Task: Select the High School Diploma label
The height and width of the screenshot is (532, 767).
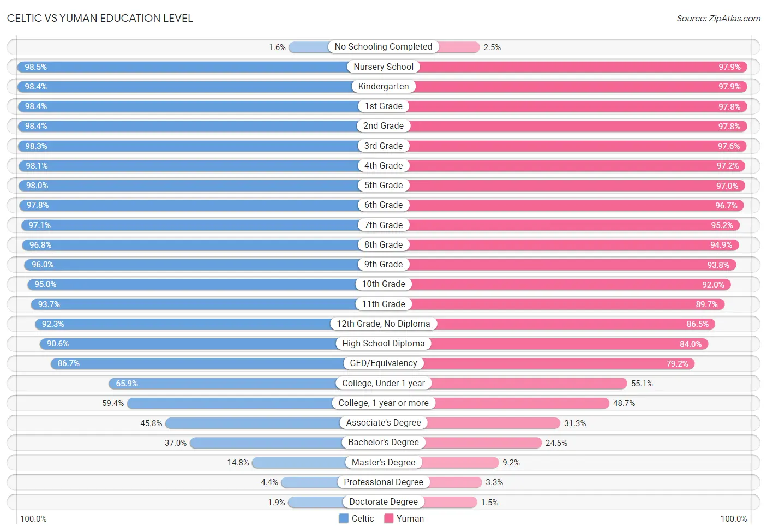Action: click(383, 343)
